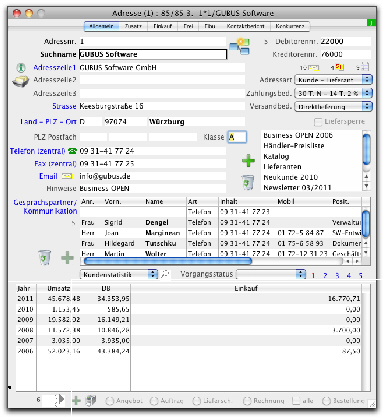388x420 pixels.
Task: Go to page 3 next to Vorgangsstatus
Action: (x=337, y=276)
